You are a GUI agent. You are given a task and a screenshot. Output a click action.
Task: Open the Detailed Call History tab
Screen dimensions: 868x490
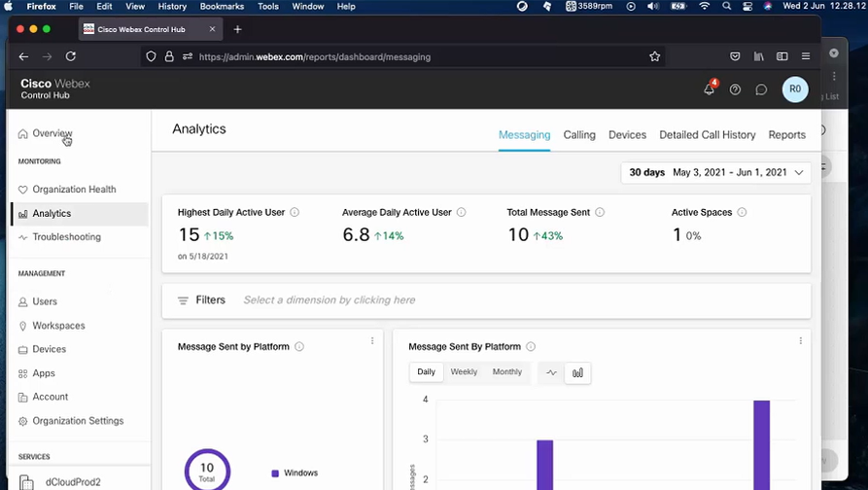tap(707, 135)
